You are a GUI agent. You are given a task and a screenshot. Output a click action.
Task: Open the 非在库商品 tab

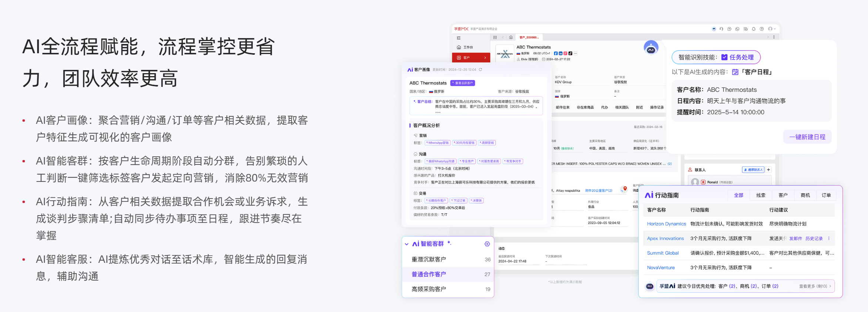tap(585, 108)
